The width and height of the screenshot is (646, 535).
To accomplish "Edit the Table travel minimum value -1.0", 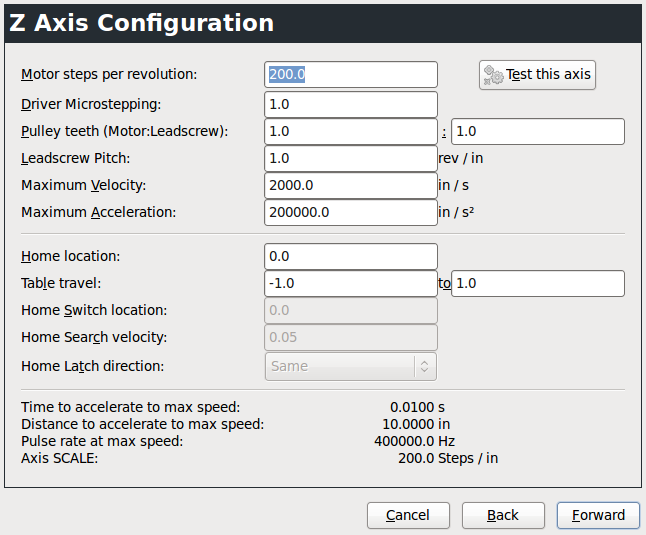I will coord(351,283).
